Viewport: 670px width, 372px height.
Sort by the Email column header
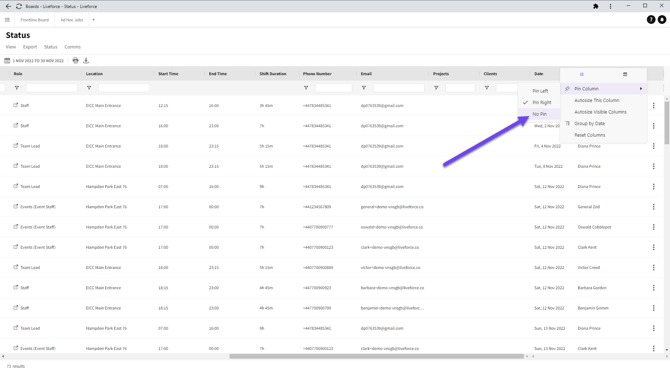click(366, 74)
